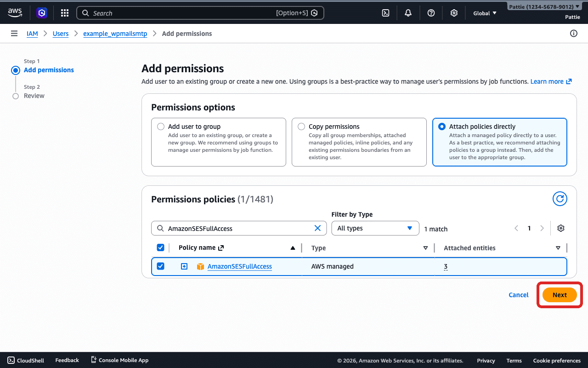Go to next policies page
Screen dimensions: 588x368
(x=542, y=228)
